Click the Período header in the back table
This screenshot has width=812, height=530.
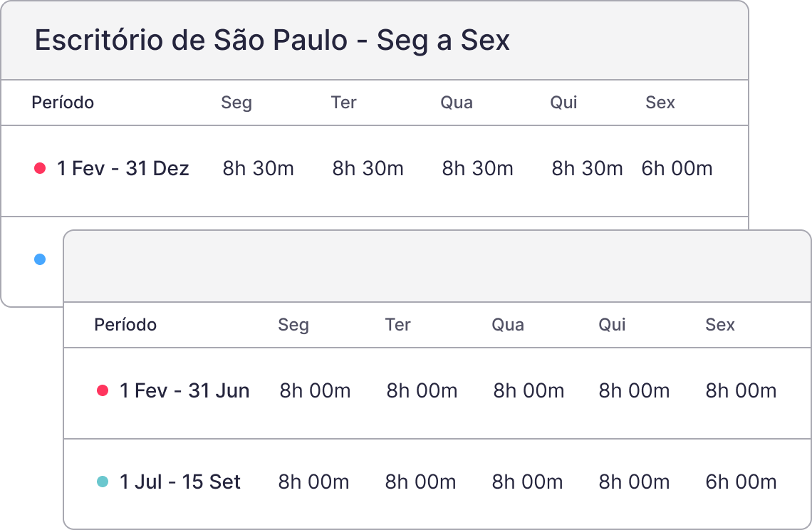[x=63, y=103]
